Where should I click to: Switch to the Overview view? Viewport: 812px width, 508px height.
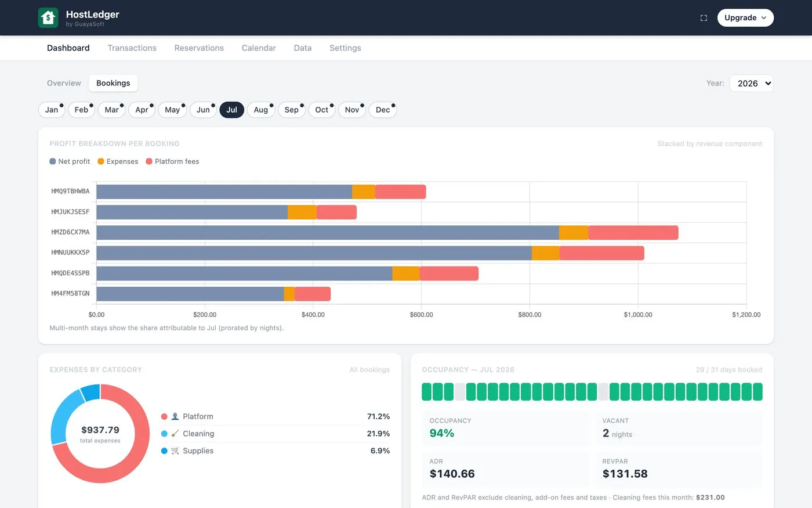click(x=64, y=83)
